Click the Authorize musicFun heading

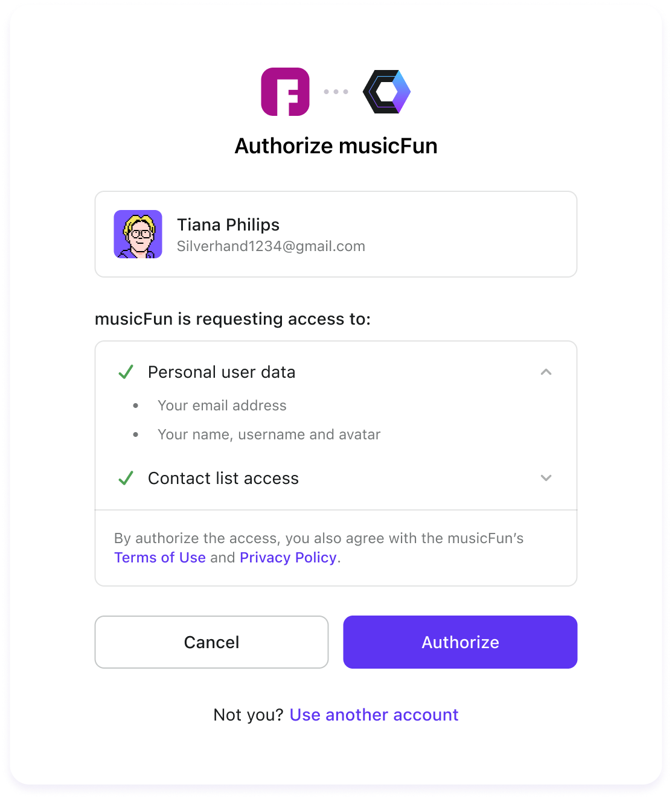(x=336, y=146)
